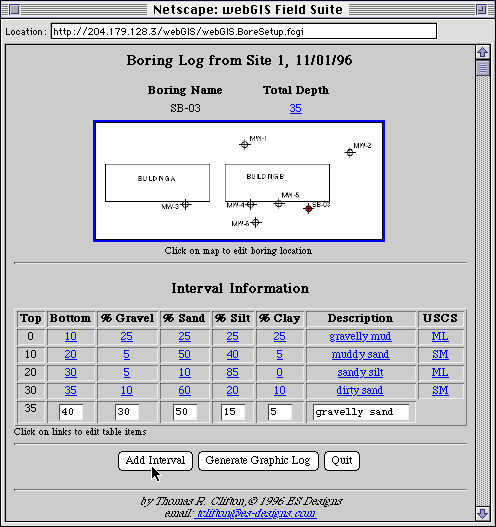Click the window zoom box in title bar
Image resolution: width=496 pixels, height=527 pixels.
tap(481, 9)
